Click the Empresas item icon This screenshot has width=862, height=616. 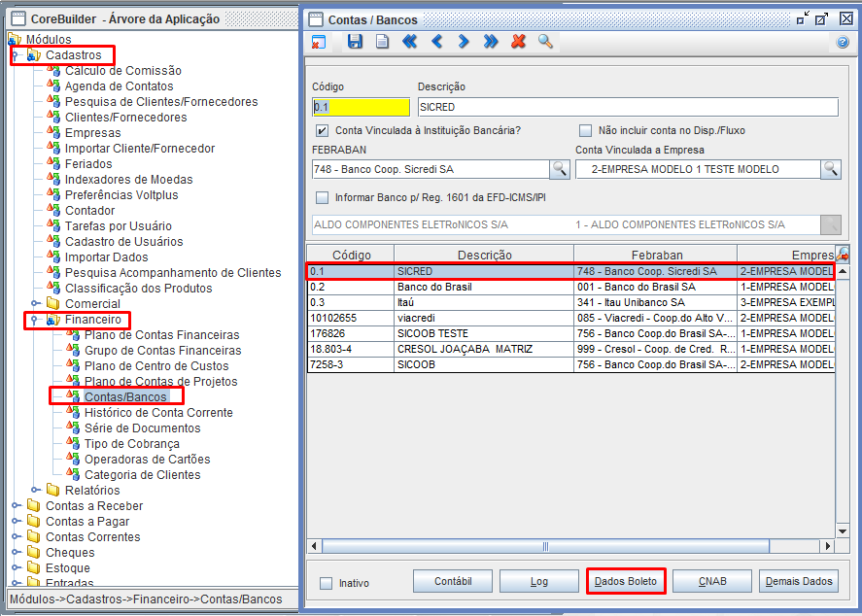(x=53, y=132)
